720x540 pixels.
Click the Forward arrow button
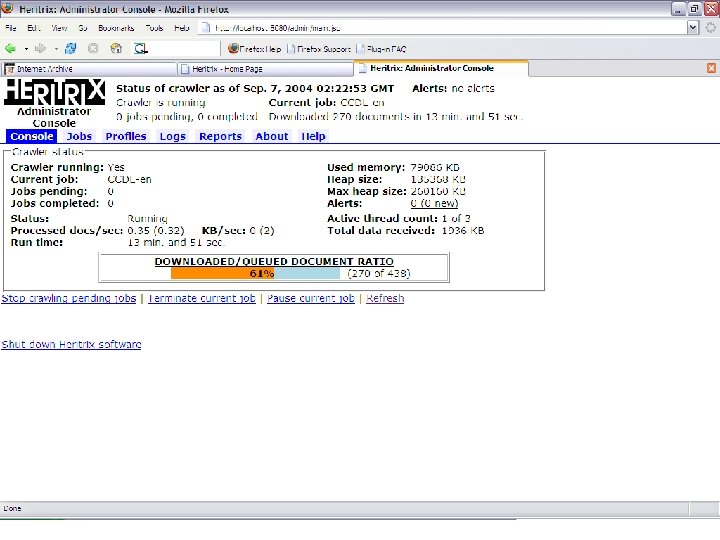point(40,48)
